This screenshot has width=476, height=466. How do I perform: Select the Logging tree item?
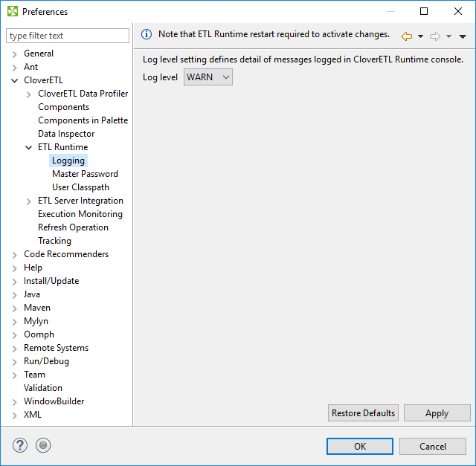(x=68, y=161)
